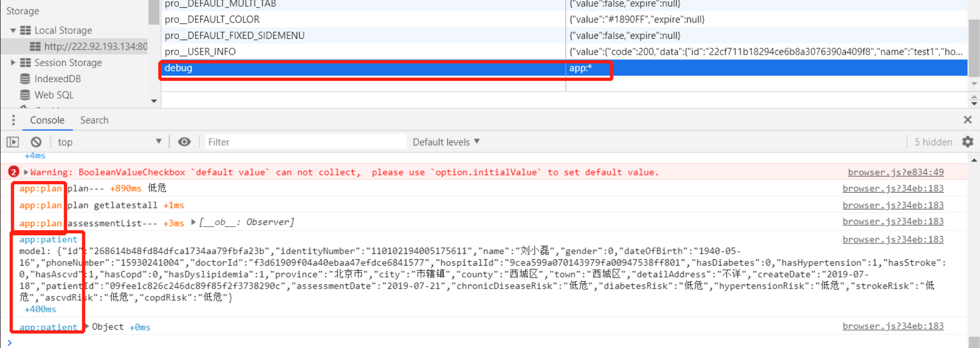Click the red error count badge
980x348 pixels.
[x=14, y=172]
